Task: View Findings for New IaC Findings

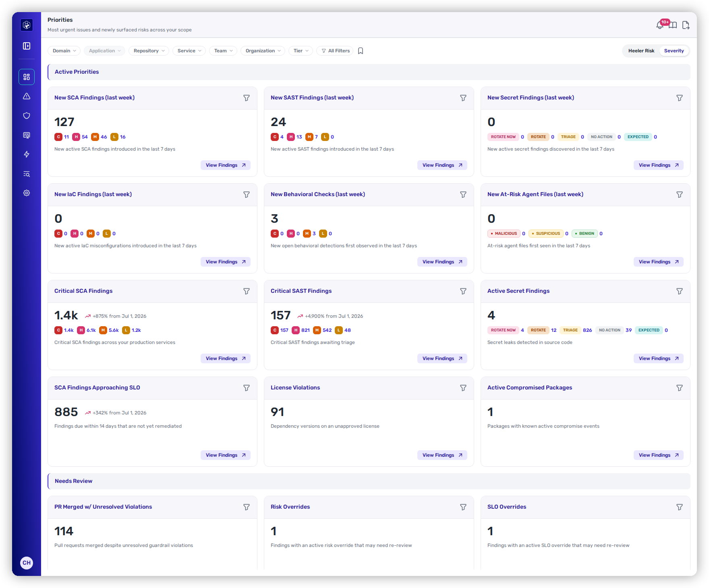Action: [226, 262]
